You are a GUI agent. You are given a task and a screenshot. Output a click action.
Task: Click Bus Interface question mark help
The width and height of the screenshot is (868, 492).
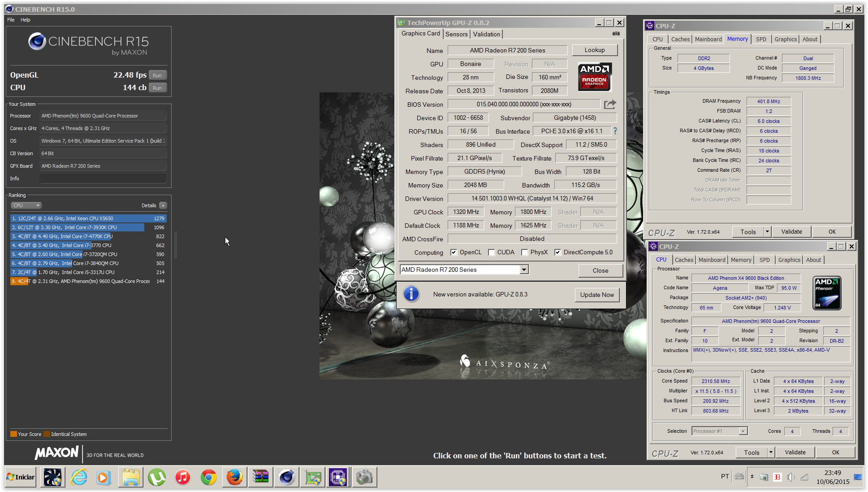(x=615, y=131)
